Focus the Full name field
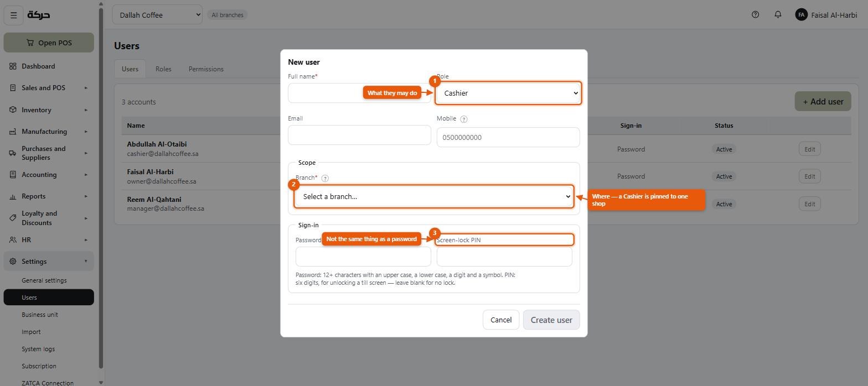This screenshot has width=868, height=386. (359, 93)
